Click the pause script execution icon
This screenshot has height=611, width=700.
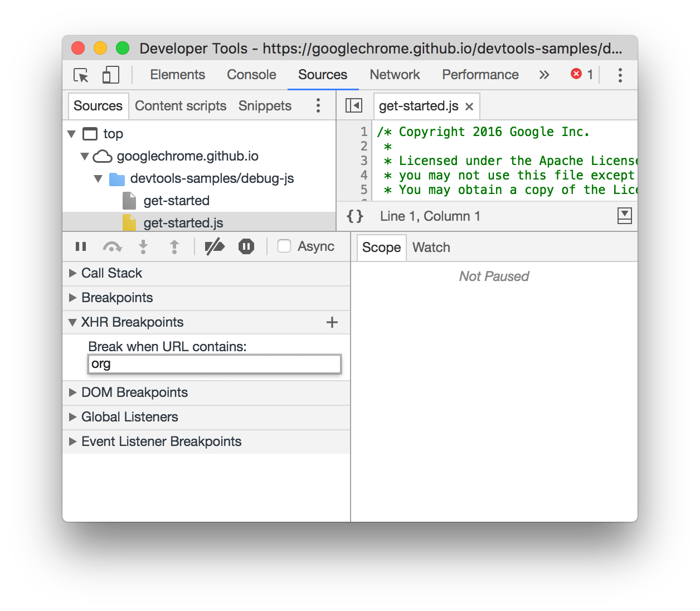(80, 246)
